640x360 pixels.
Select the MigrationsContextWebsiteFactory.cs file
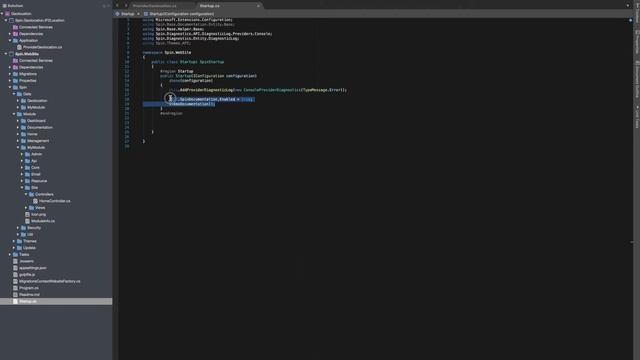[x=56, y=281]
